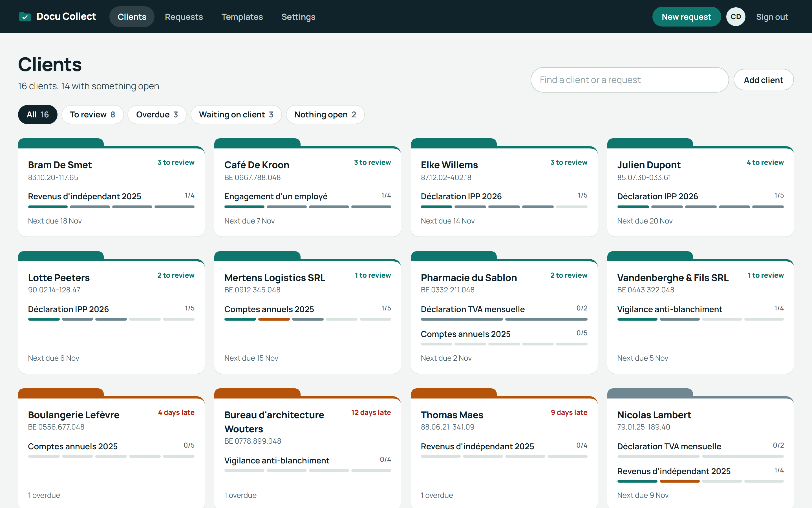
Task: Focus the Find a client search field
Action: (x=630, y=80)
